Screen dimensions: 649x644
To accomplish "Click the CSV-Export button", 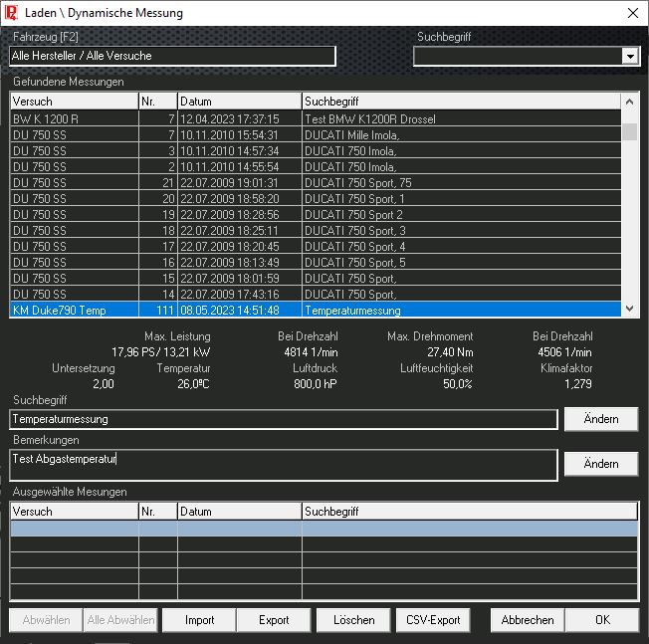I will click(x=433, y=620).
